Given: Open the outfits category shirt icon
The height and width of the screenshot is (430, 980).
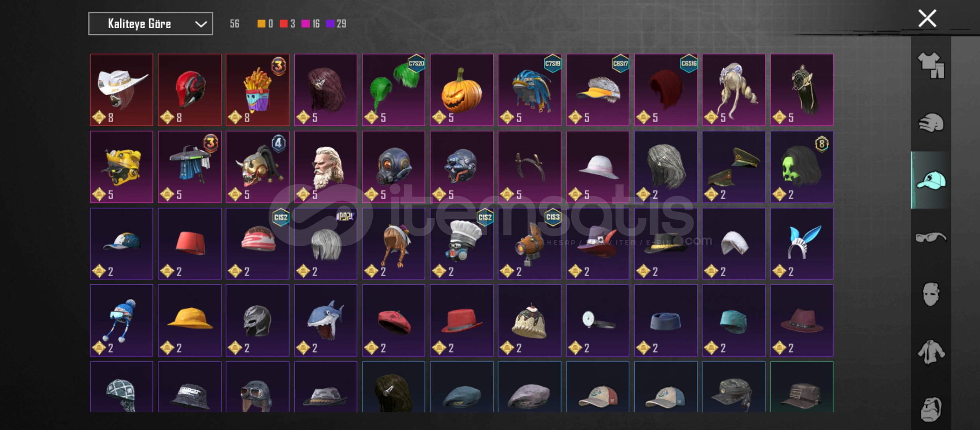Looking at the screenshot, I should click(x=931, y=65).
